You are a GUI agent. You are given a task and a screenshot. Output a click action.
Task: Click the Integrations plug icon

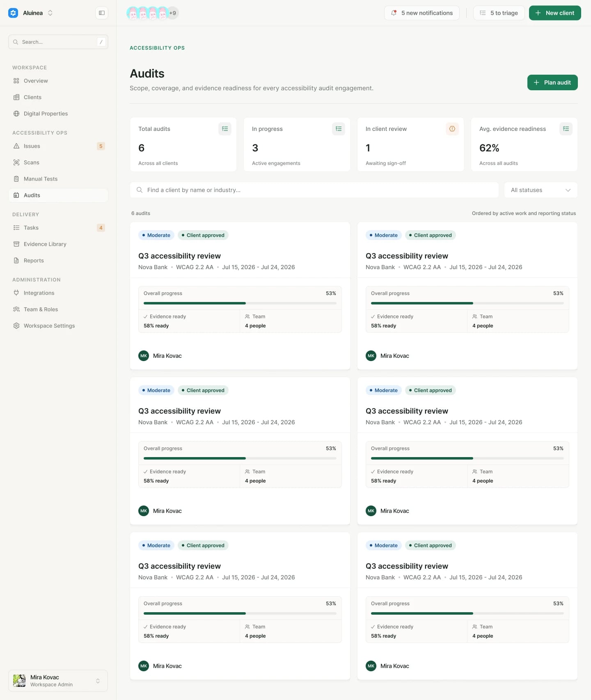[16, 293]
